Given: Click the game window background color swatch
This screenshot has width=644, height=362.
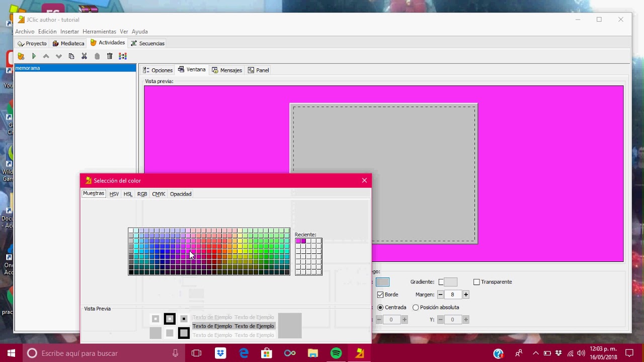Looking at the screenshot, I should tap(383, 282).
